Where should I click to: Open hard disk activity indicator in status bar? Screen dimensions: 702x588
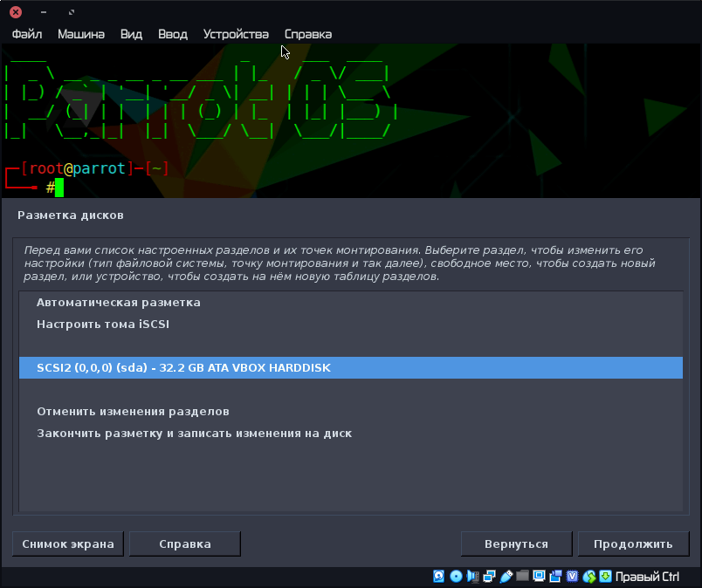[438, 576]
